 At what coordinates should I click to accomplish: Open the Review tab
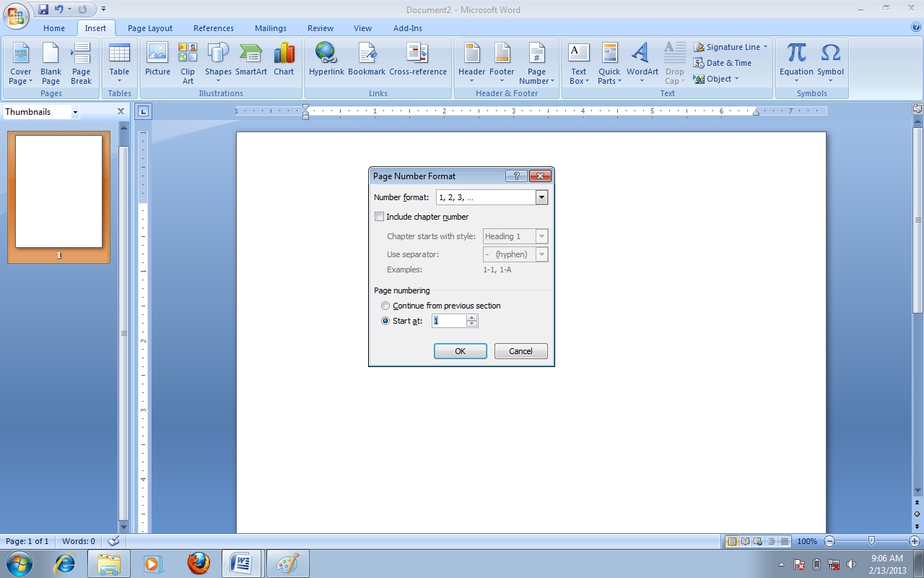[321, 28]
